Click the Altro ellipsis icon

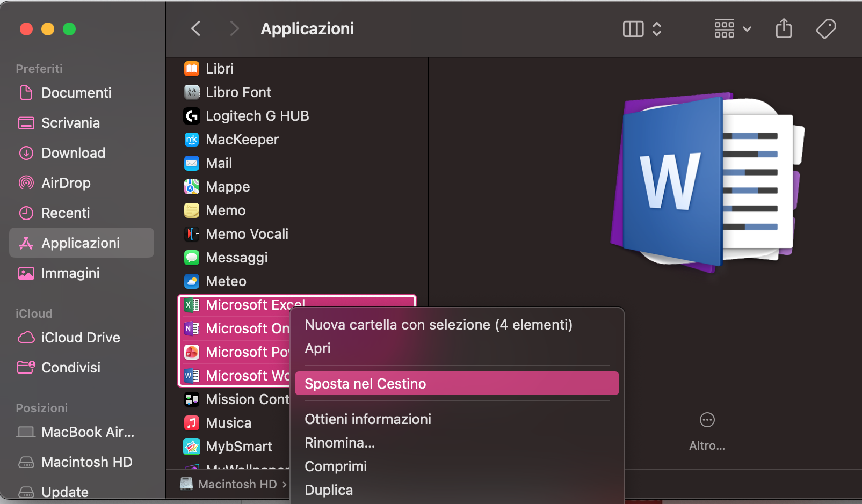point(707,420)
